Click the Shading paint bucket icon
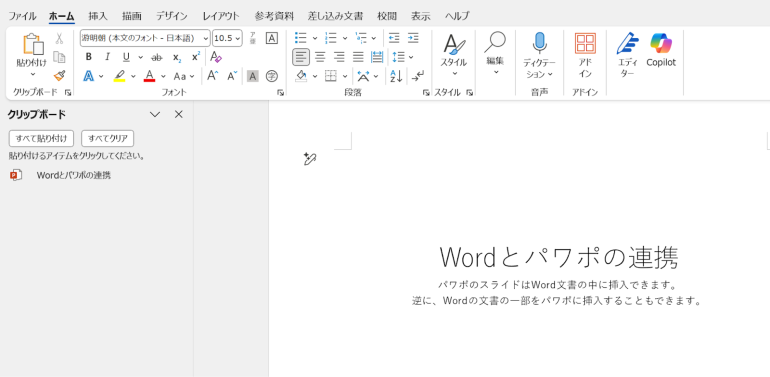The height and width of the screenshot is (377, 770). click(x=301, y=76)
